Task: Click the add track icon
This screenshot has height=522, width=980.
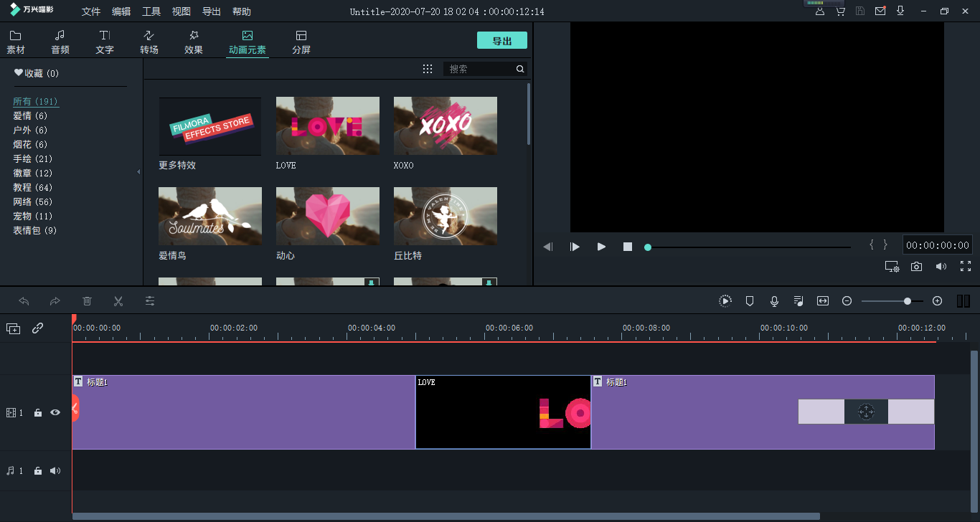Action: coord(13,328)
